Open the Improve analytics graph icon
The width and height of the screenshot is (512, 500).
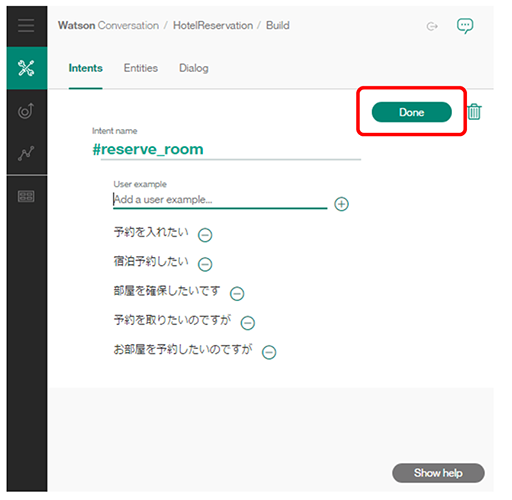(26, 153)
